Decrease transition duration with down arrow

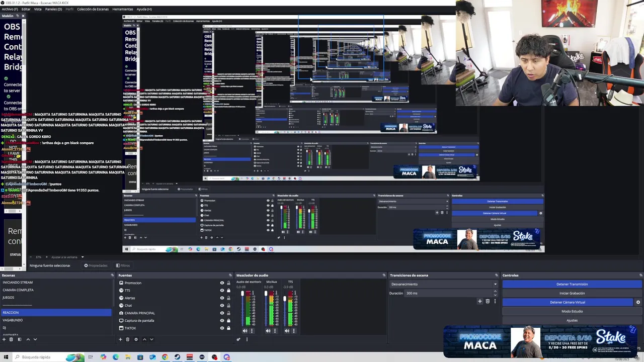point(495,295)
